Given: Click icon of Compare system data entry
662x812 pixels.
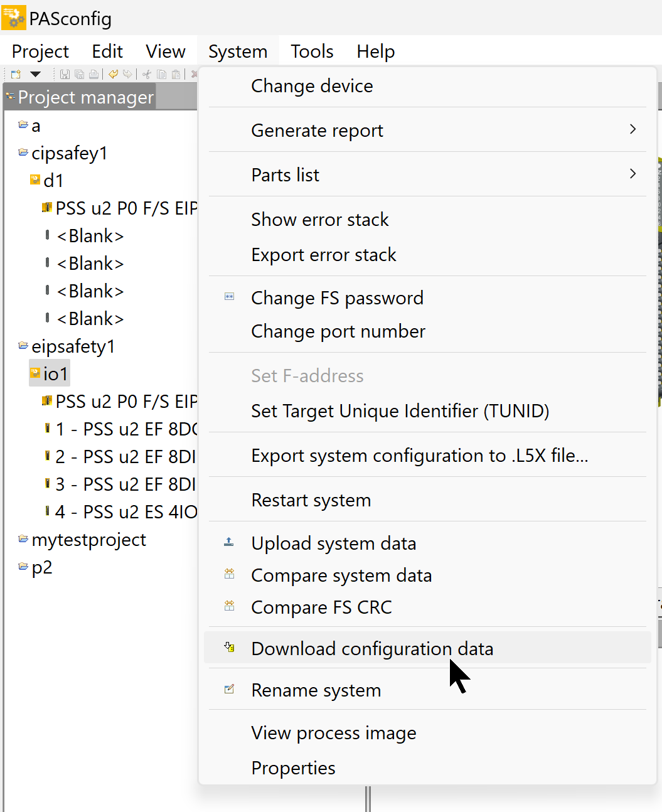Looking at the screenshot, I should [x=230, y=574].
